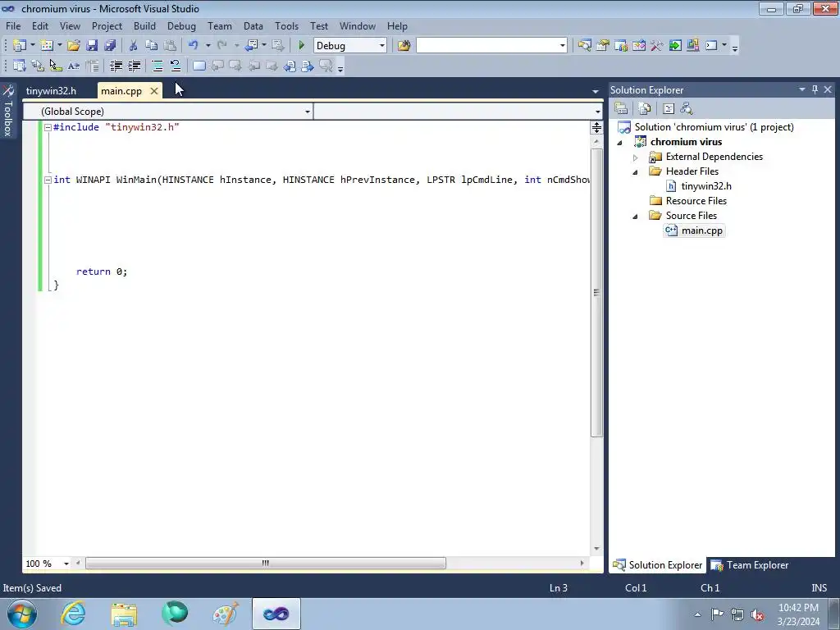The image size is (840, 630).
Task: Open the Debug configuration dropdown
Action: (382, 46)
